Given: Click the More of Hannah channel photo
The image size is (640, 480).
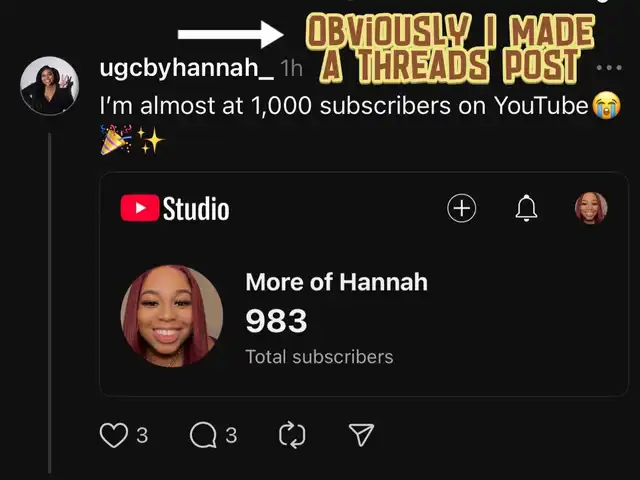Looking at the screenshot, I should coord(172,316).
